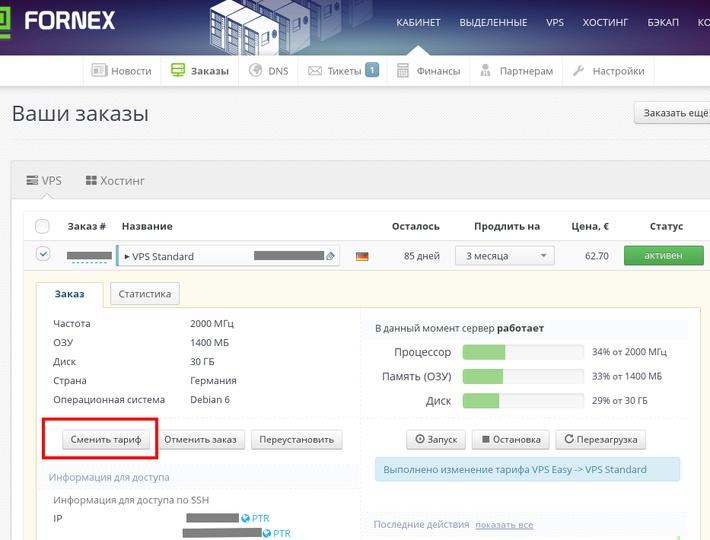Image resolution: width=710 pixels, height=540 pixels.
Task: Switch to the Статистика tab
Action: pyautogui.click(x=145, y=294)
